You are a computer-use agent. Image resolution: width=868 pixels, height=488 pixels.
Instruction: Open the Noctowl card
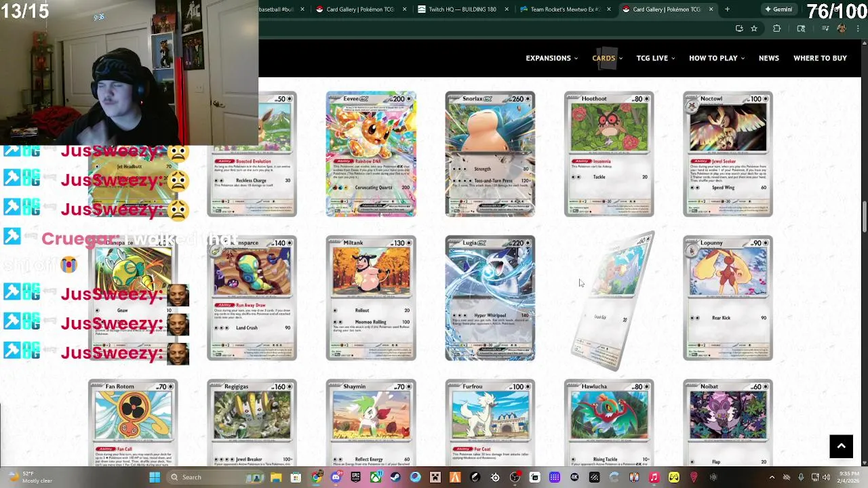pos(728,154)
